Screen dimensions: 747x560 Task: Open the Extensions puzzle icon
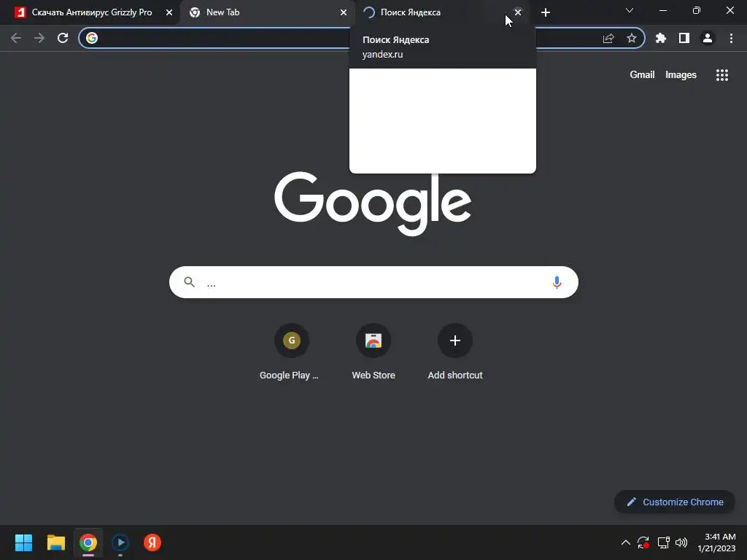pos(661,38)
